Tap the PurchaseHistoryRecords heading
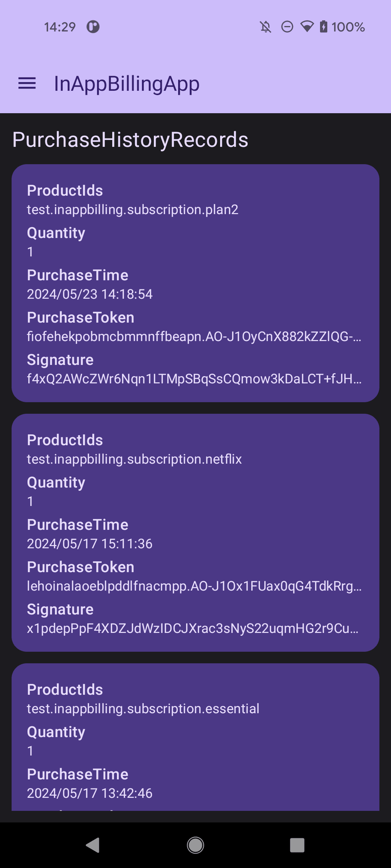The height and width of the screenshot is (868, 391). click(130, 140)
